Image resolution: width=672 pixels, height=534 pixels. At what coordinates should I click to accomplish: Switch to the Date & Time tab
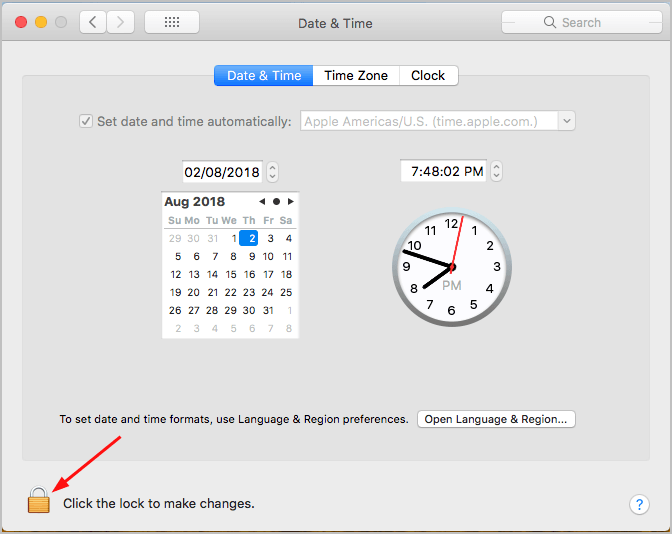pyautogui.click(x=264, y=75)
